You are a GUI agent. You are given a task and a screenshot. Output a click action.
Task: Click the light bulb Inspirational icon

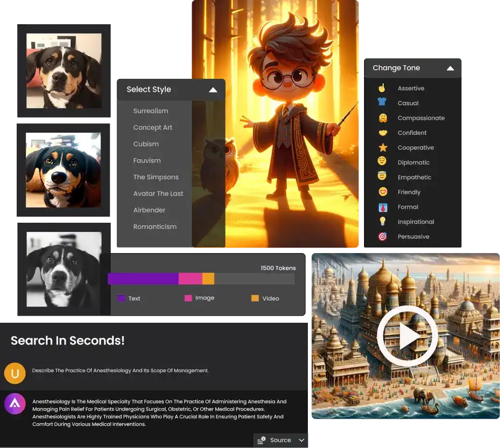(x=382, y=221)
